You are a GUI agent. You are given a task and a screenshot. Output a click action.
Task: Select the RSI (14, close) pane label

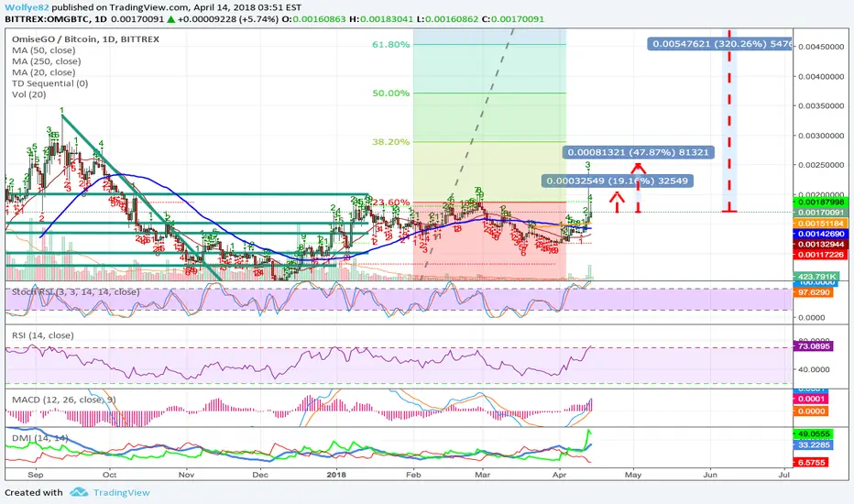pyautogui.click(x=42, y=335)
